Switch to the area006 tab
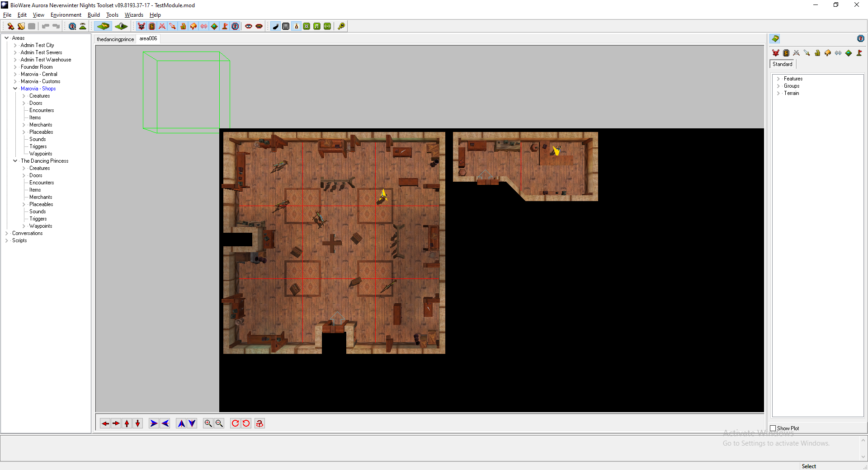Viewport: 868px width, 470px height. [x=148, y=39]
